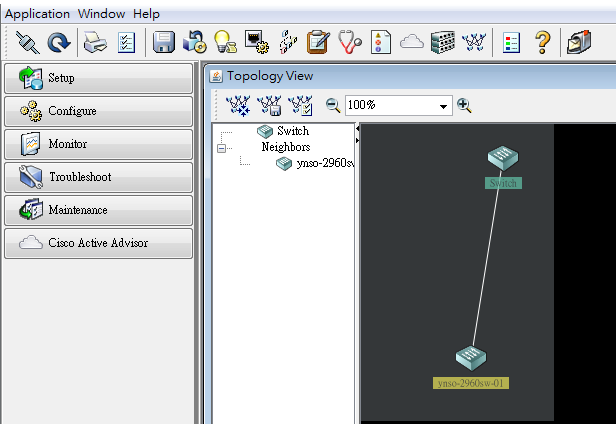Click the Print icon in toolbar
This screenshot has width=616, height=424.
click(x=95, y=42)
